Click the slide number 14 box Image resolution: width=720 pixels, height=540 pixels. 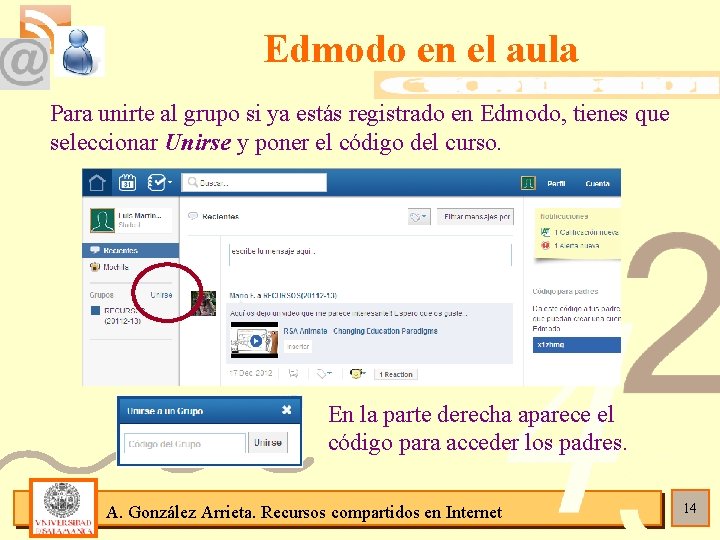click(690, 508)
